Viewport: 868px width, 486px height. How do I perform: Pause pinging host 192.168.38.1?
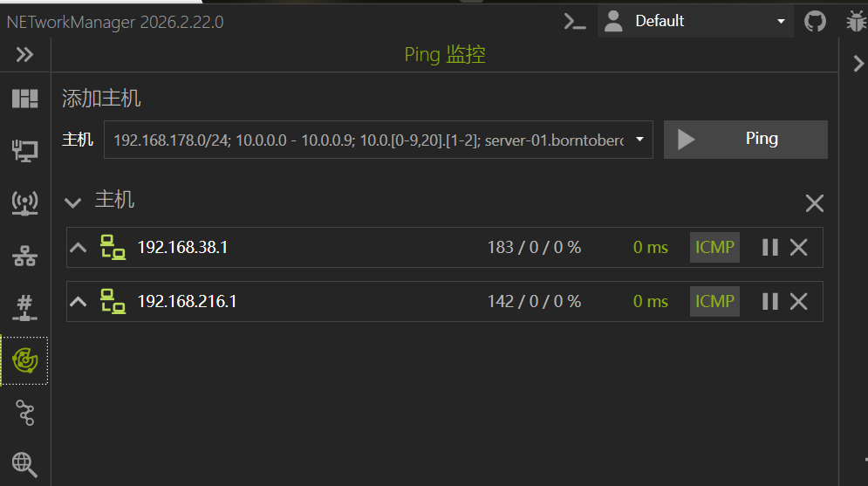tap(769, 248)
